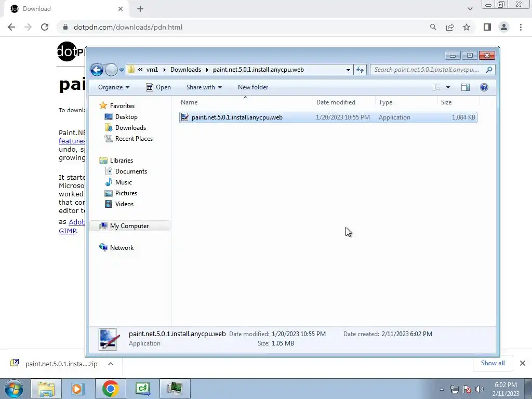Screen dimensions: 532x399
Task: Click New folder button
Action: pyautogui.click(x=253, y=87)
